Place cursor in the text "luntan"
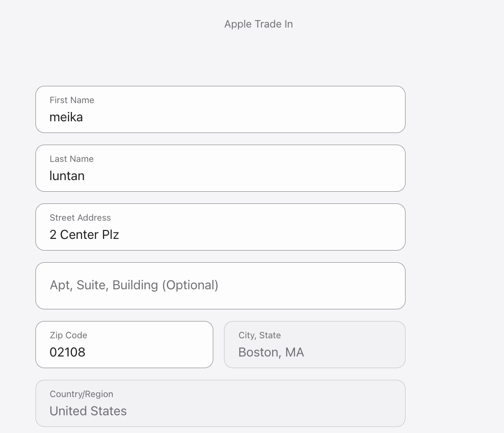504x433 pixels. point(67,176)
